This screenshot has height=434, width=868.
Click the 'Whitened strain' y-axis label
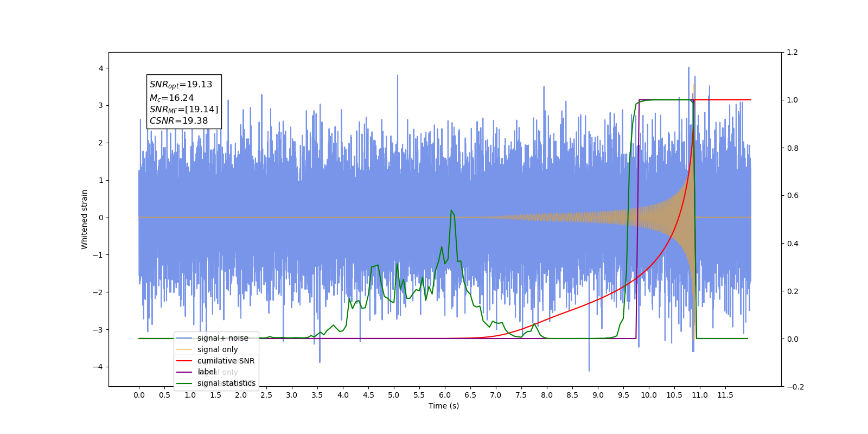(x=84, y=219)
